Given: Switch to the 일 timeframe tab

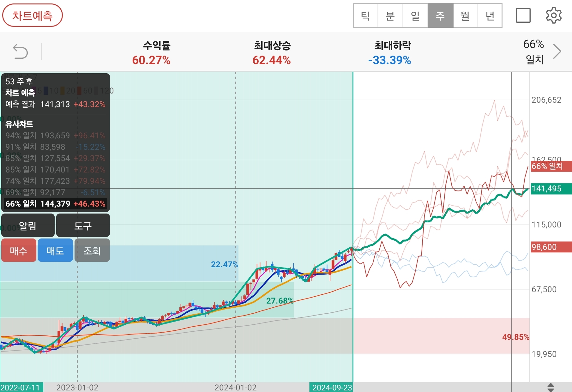Looking at the screenshot, I should pos(415,15).
